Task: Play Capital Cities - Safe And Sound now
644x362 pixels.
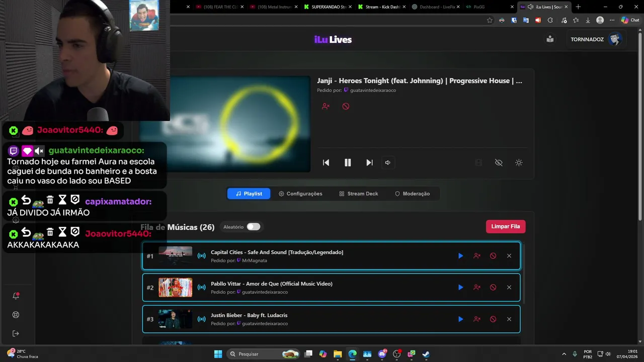Action: point(460,256)
